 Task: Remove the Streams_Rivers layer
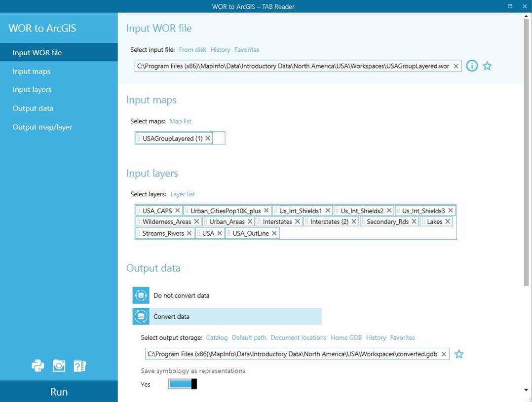point(190,233)
